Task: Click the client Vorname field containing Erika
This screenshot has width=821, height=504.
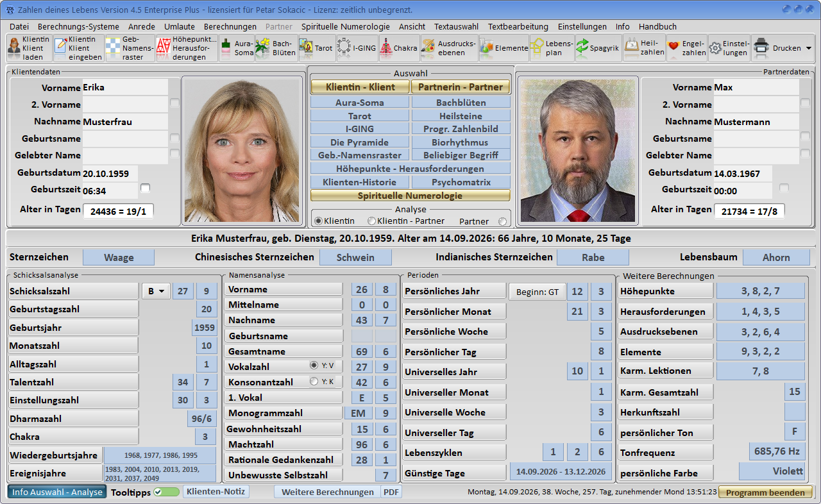Action: click(x=125, y=87)
